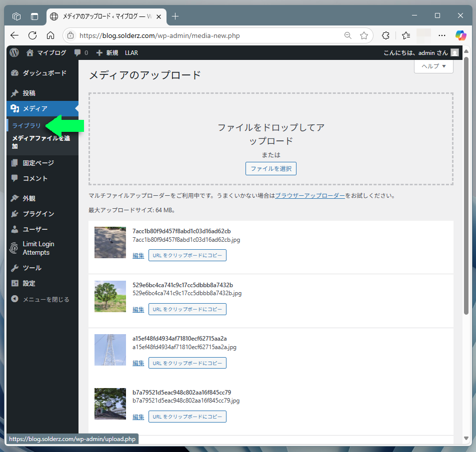Click the browser refresh icon
The image size is (476, 452).
[x=32, y=35]
